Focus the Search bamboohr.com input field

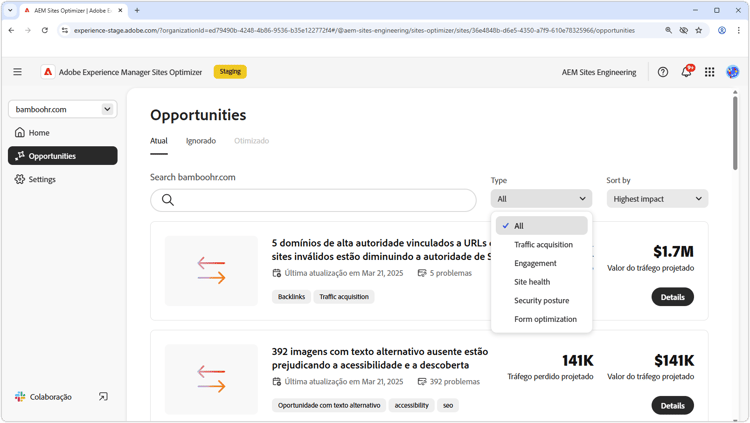313,200
